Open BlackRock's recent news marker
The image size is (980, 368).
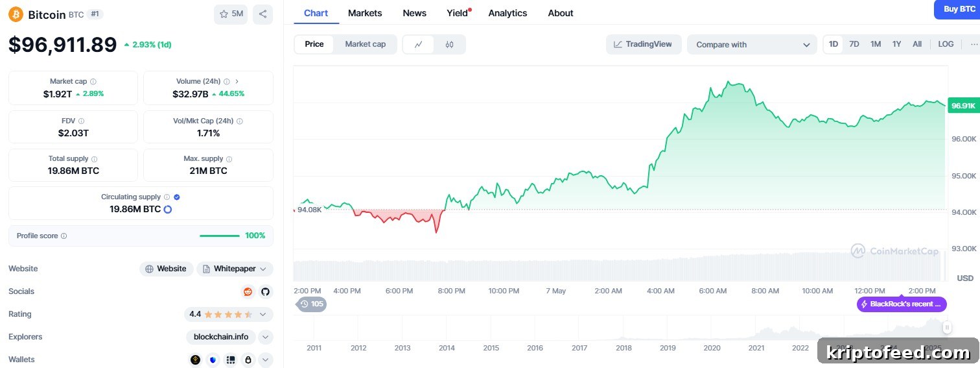point(902,304)
